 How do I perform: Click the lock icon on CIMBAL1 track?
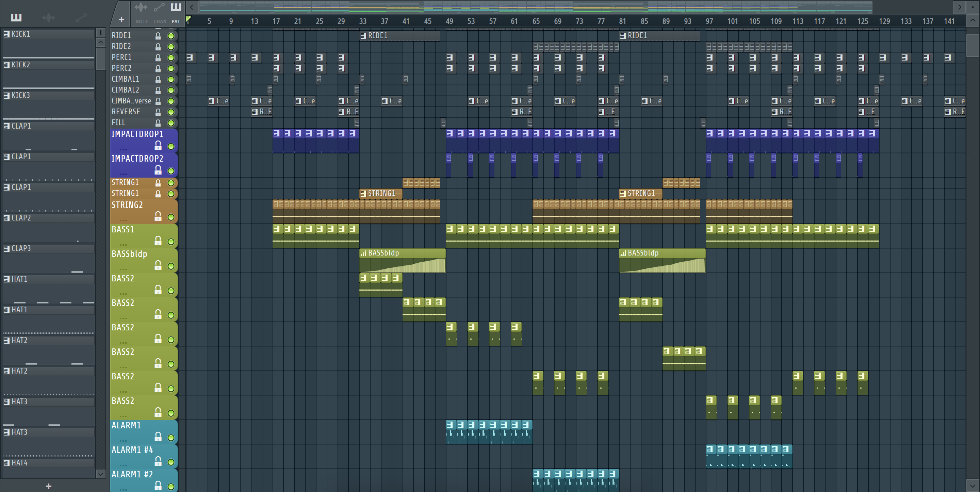coord(158,79)
